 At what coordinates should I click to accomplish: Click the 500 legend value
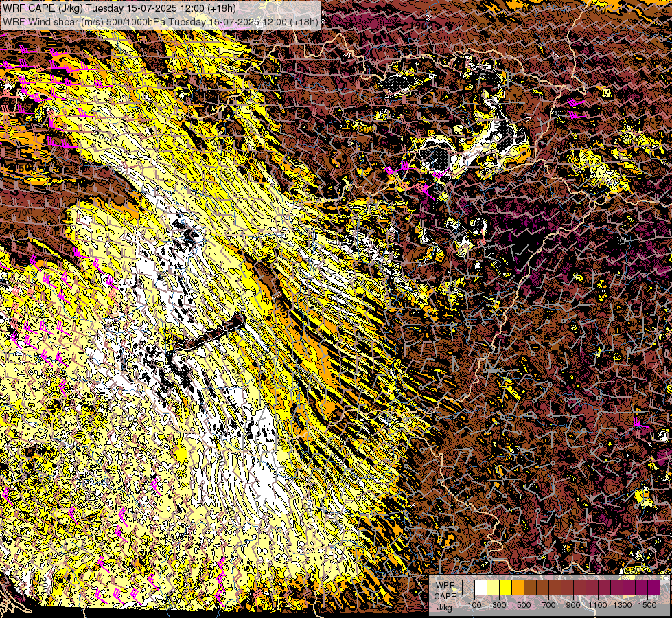coord(524,605)
